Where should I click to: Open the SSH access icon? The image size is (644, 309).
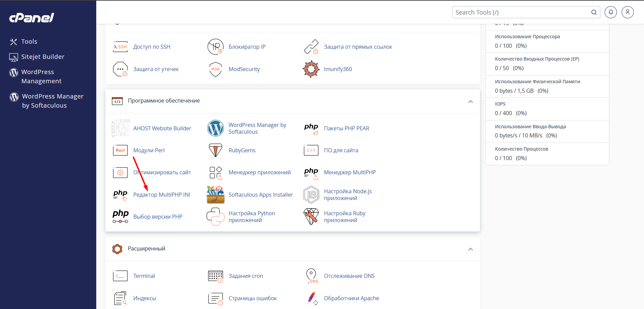tap(120, 47)
